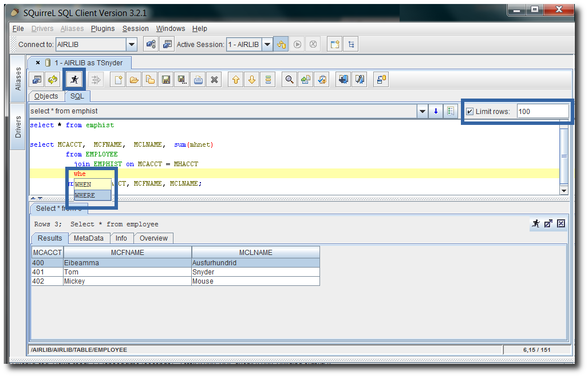Click the blue checkmark document toolbar icon
The width and height of the screenshot is (588, 377).
click(x=322, y=80)
